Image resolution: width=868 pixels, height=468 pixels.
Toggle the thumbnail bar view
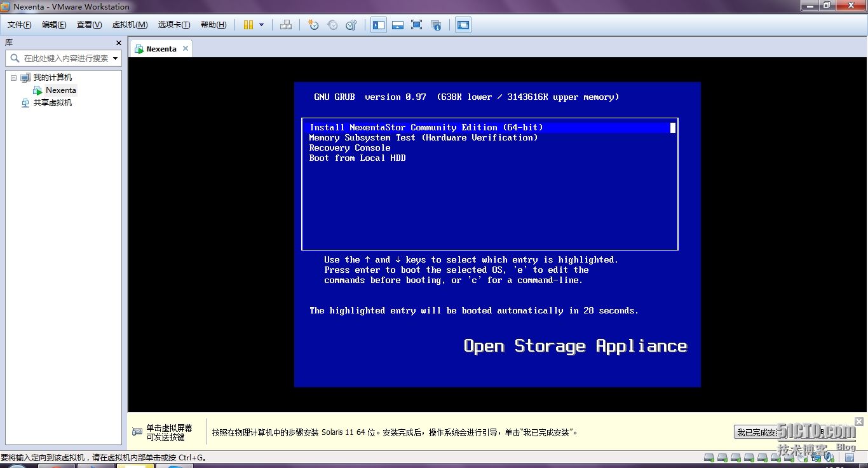coord(398,25)
